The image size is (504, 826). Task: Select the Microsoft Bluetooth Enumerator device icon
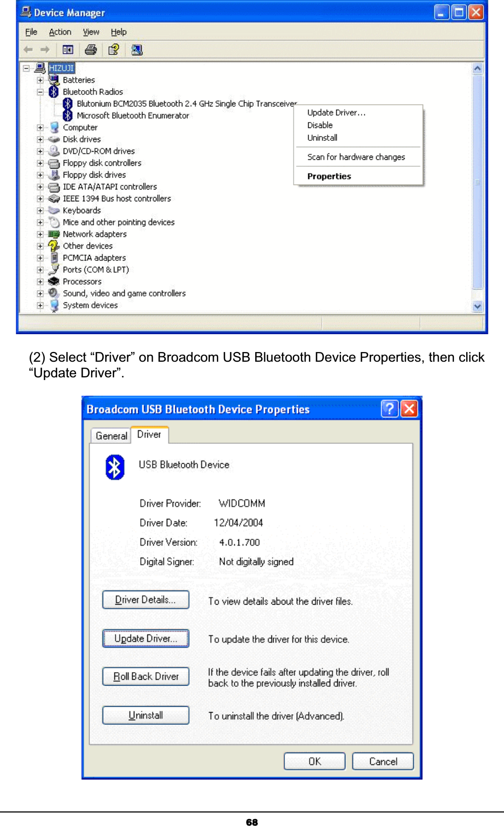click(67, 116)
